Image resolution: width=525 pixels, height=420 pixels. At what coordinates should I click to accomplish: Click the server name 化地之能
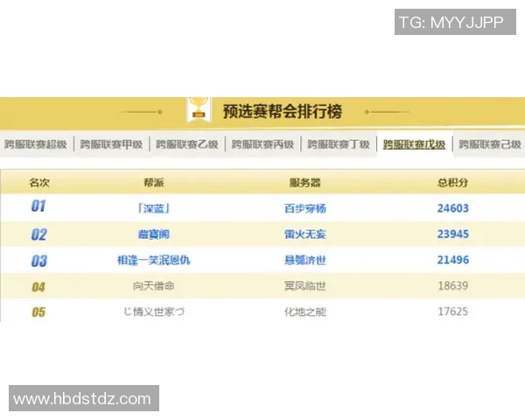click(305, 311)
